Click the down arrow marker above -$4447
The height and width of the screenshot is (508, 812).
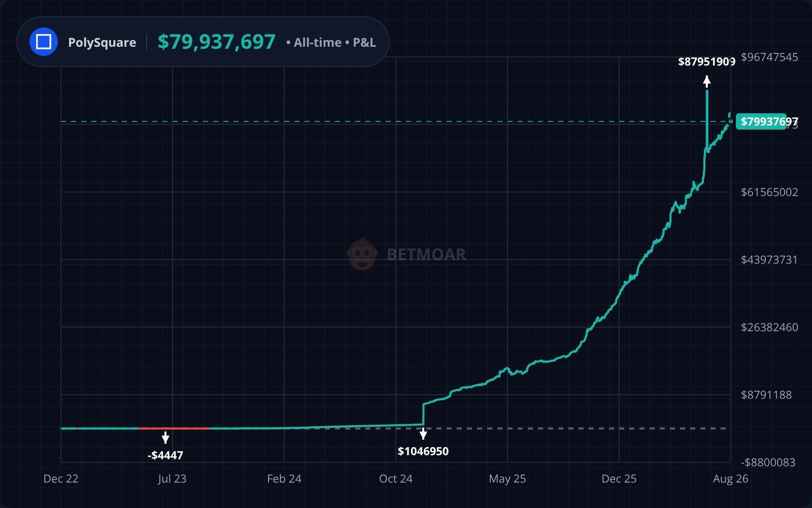pos(165,437)
